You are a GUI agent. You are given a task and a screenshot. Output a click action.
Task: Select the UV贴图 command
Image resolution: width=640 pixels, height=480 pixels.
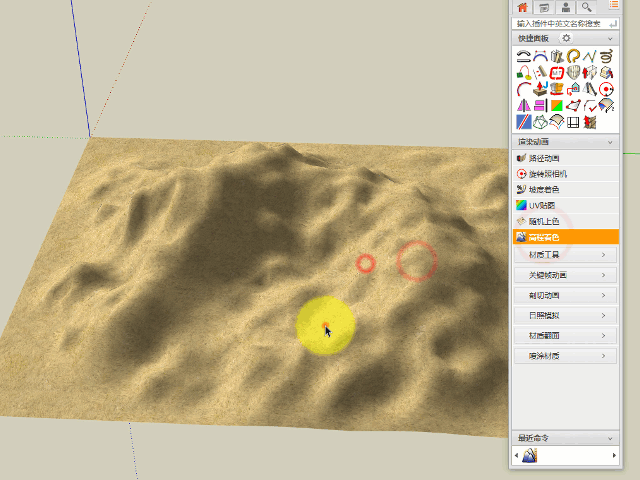point(547,205)
